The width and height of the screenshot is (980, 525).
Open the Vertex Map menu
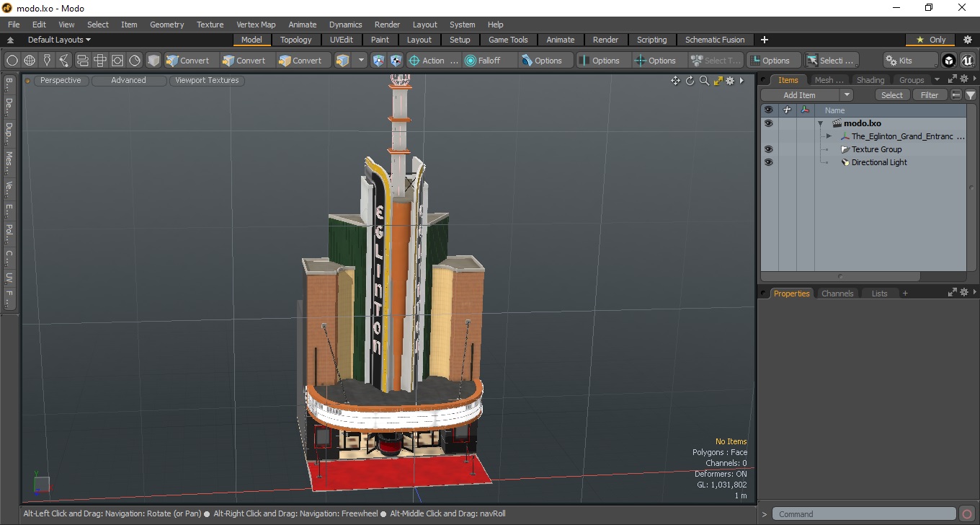tap(256, 25)
